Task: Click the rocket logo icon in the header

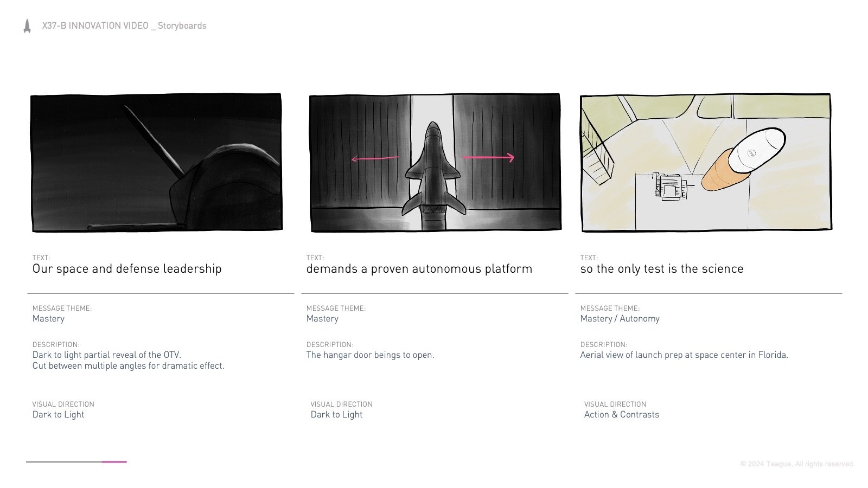Action: (x=27, y=26)
